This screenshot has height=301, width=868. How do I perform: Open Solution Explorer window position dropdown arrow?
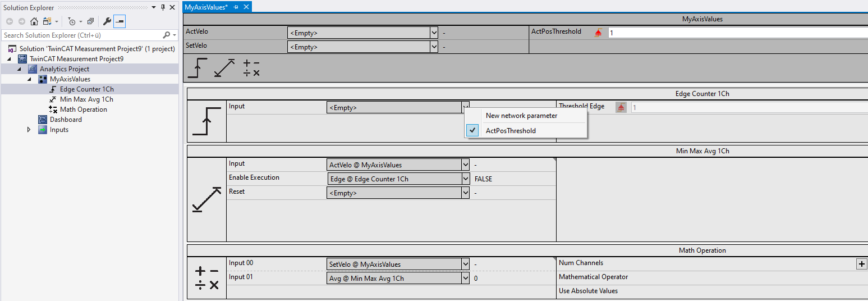pyautogui.click(x=155, y=7)
